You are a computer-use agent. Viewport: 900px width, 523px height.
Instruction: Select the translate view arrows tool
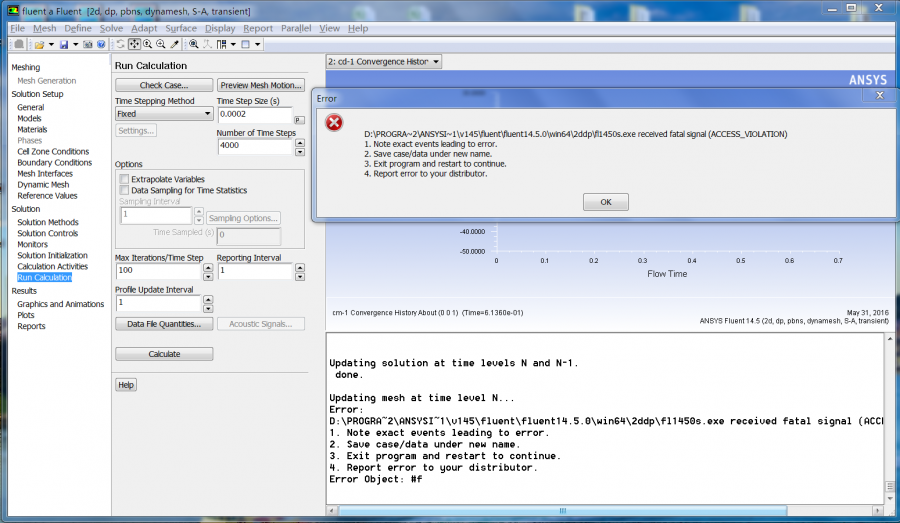point(134,44)
